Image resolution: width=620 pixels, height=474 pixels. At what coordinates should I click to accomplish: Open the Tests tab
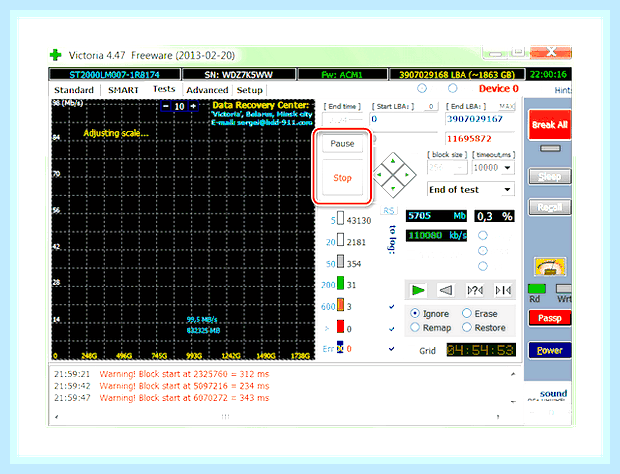[x=164, y=89]
